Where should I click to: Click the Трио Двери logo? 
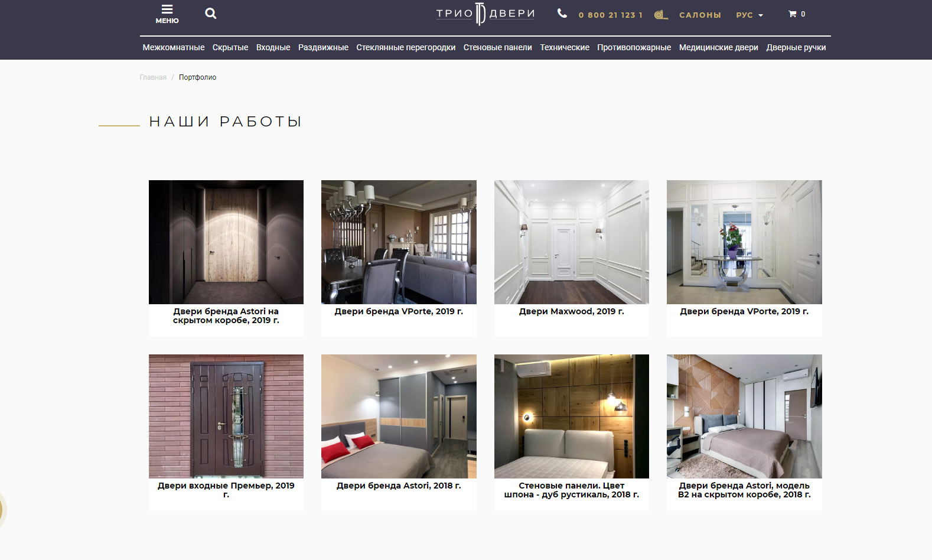tap(485, 14)
